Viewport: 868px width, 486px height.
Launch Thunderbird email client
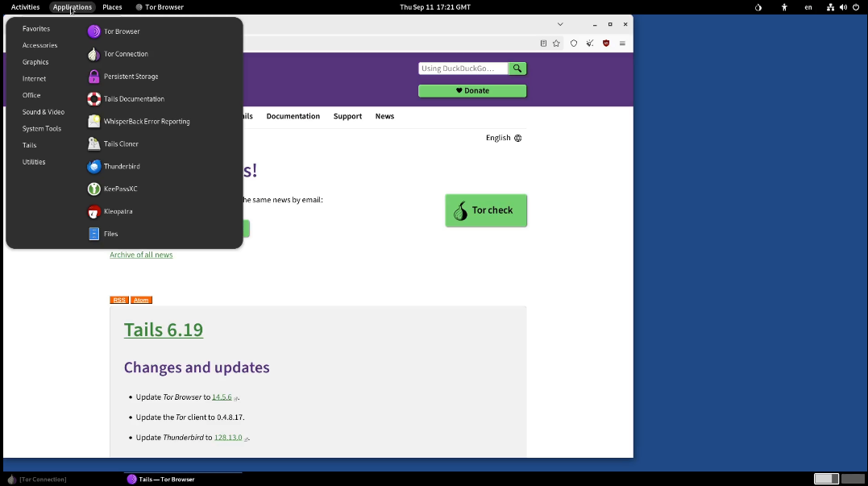point(121,166)
